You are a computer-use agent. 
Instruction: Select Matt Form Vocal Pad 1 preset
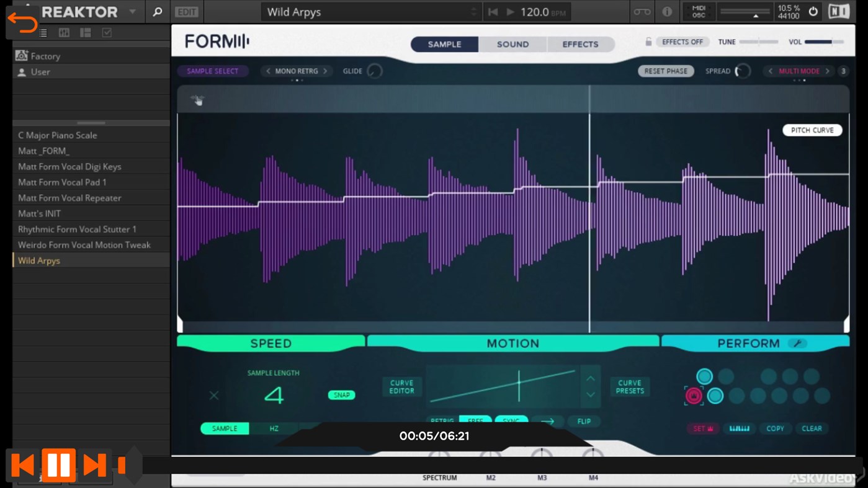click(x=91, y=182)
